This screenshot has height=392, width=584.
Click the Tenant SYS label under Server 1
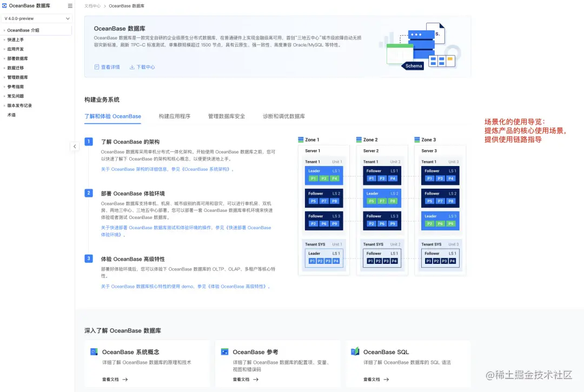click(315, 244)
